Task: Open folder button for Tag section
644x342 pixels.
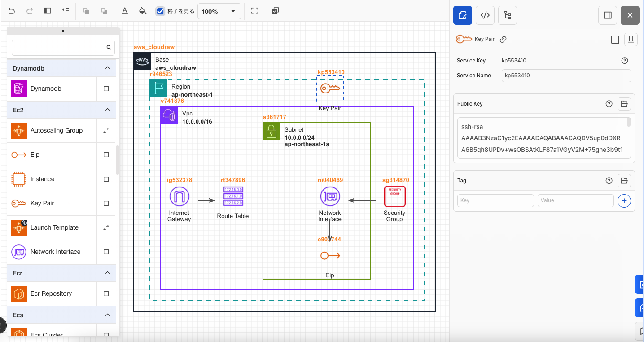Action: (624, 181)
